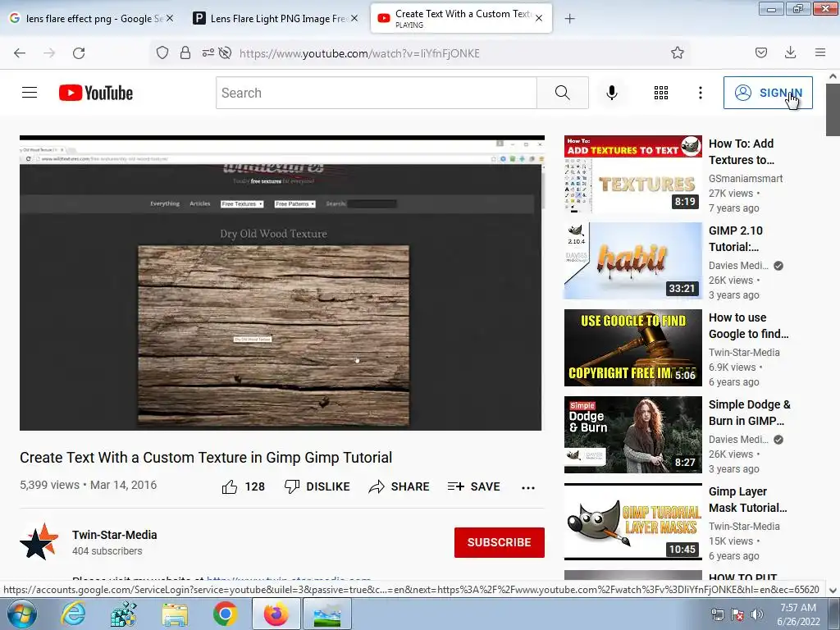
Task: Close the Lens Flare Light PNG tab
Action: (354, 18)
